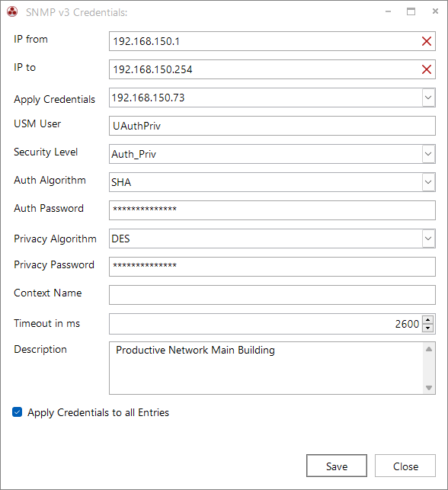Clear the IP from field with red X
The width and height of the screenshot is (448, 490).
pyautogui.click(x=427, y=41)
